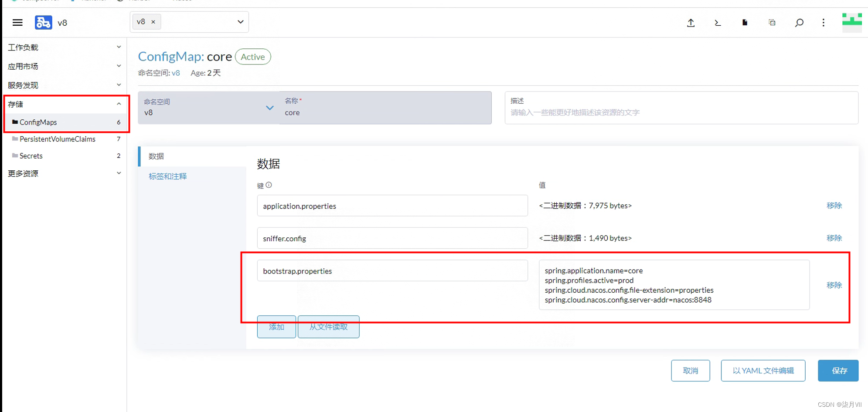
Task: Click the 取消 cancel button
Action: [691, 371]
